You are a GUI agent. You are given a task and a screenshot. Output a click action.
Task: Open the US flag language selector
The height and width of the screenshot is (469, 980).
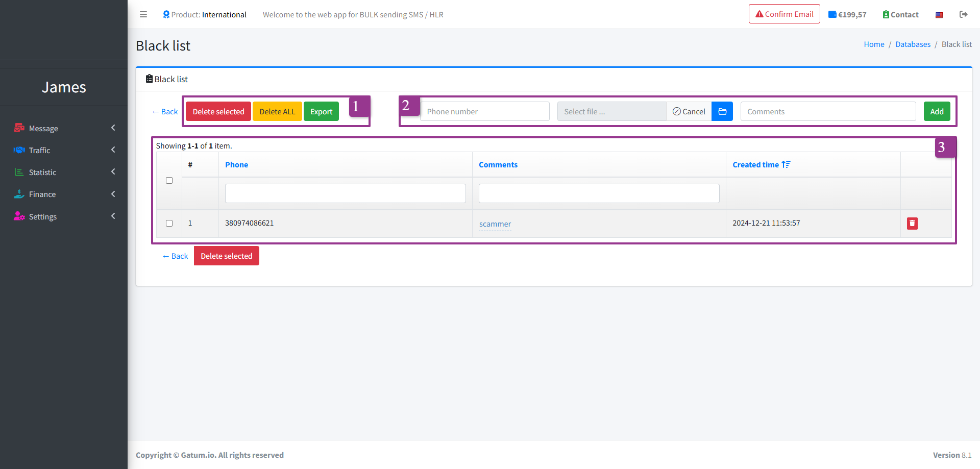(939, 15)
